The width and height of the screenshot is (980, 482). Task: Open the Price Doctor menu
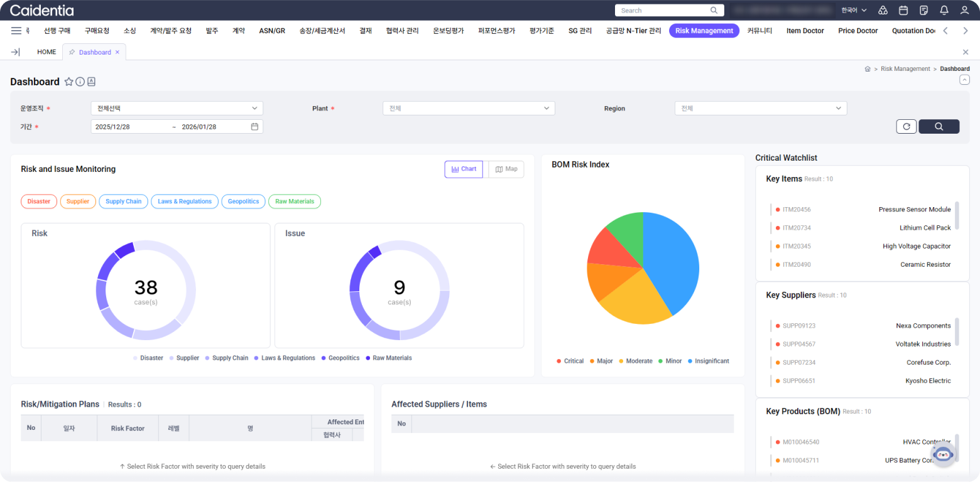857,31
